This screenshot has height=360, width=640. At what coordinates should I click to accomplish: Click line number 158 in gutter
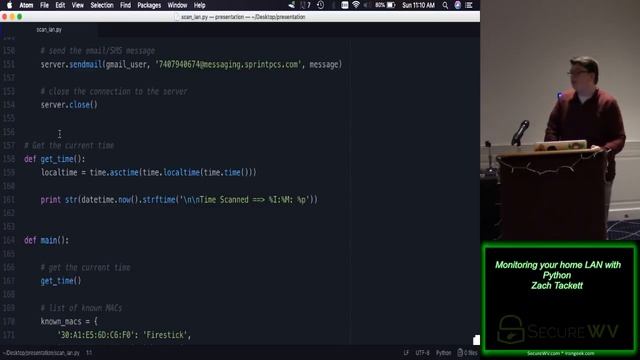(9, 159)
